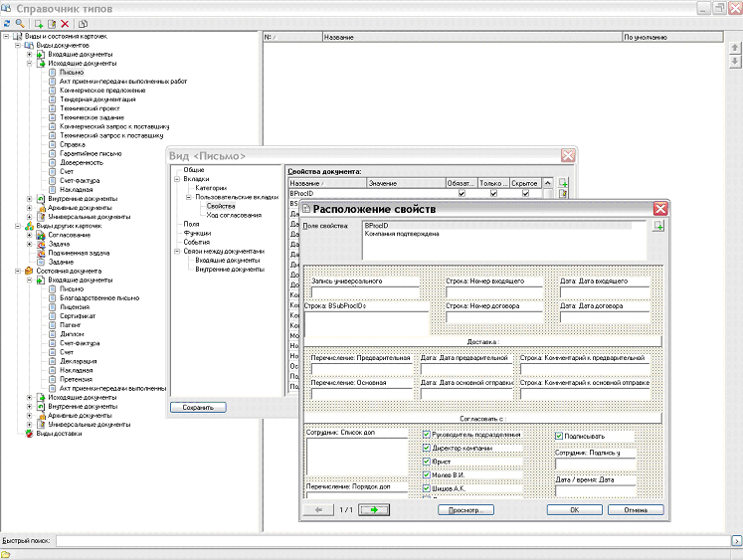This screenshot has width=743, height=560.
Task: Click the magnifier search icon in toolbar
Action: (20, 23)
